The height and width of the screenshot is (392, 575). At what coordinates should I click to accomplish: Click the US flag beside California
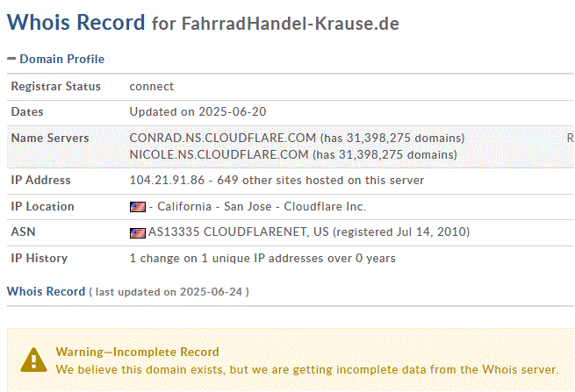pos(138,207)
